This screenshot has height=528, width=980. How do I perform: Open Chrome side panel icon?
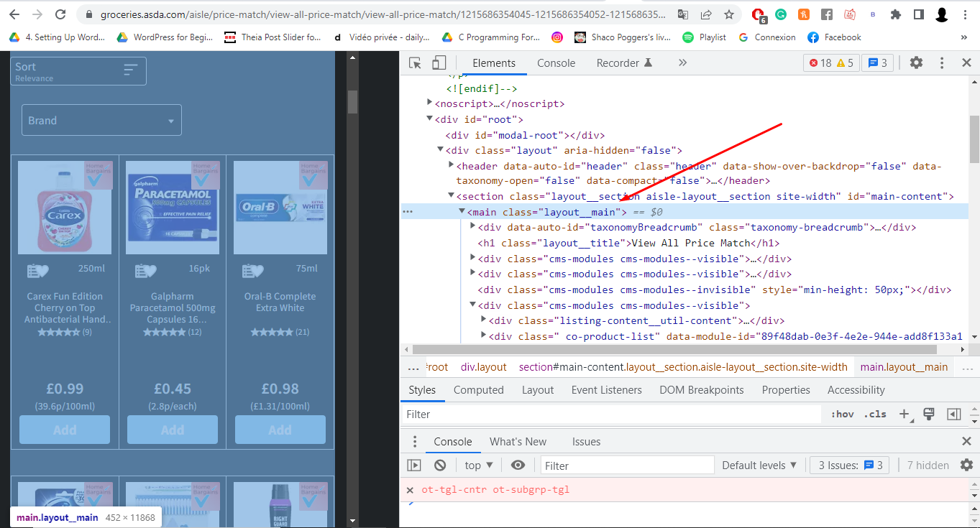coord(919,14)
